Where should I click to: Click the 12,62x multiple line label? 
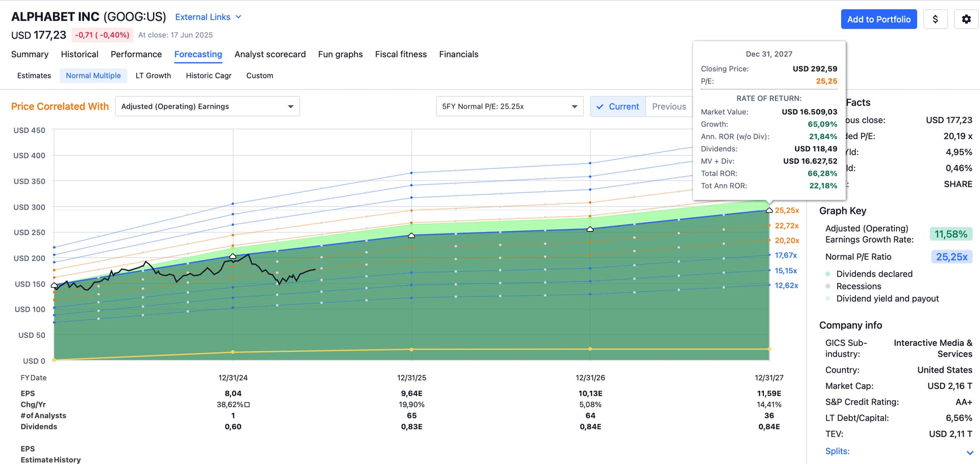[786, 286]
